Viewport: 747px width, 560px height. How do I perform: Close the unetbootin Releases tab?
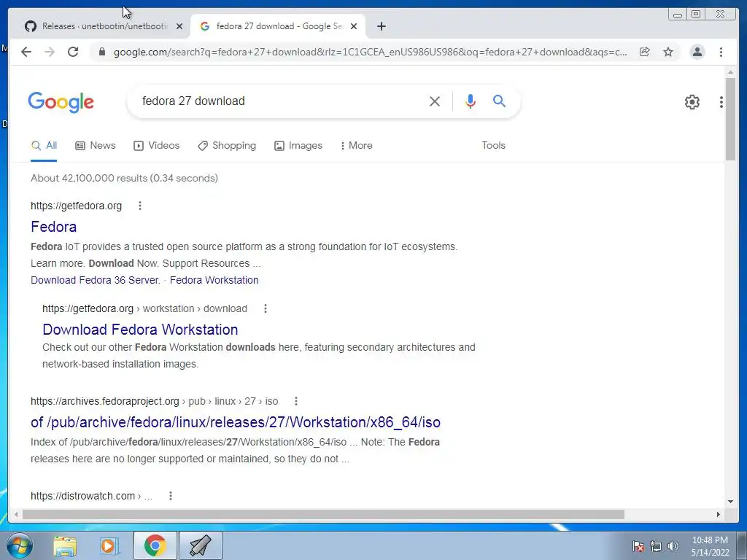tap(179, 26)
